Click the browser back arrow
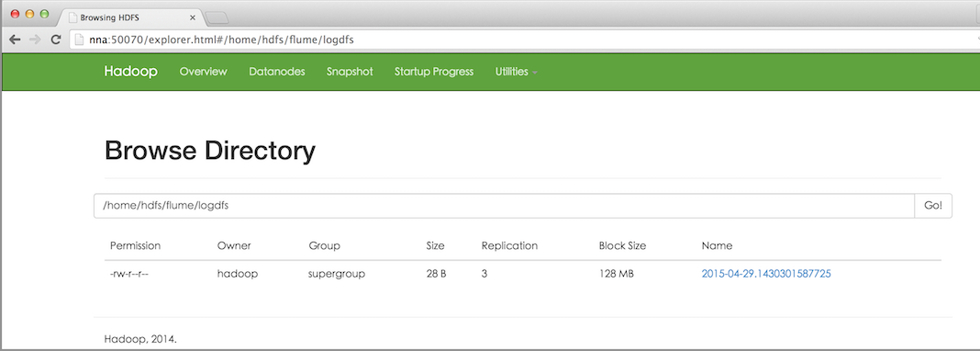 (15, 40)
